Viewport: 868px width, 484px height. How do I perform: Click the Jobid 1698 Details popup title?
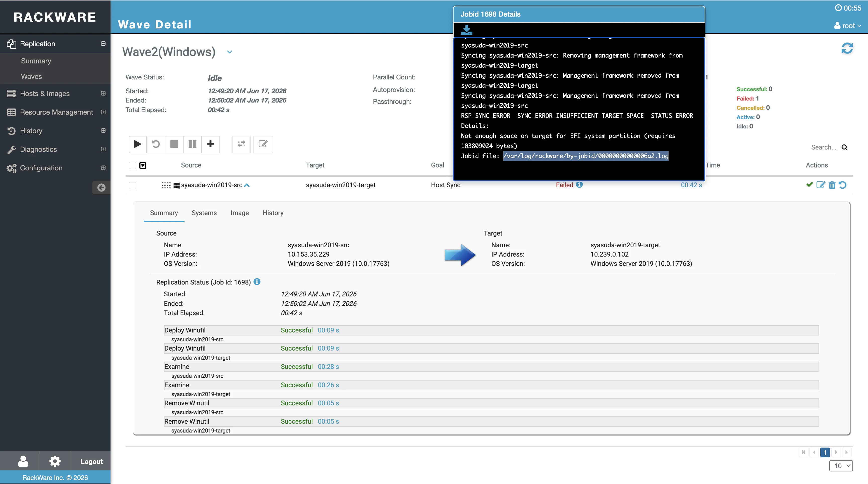pos(490,14)
